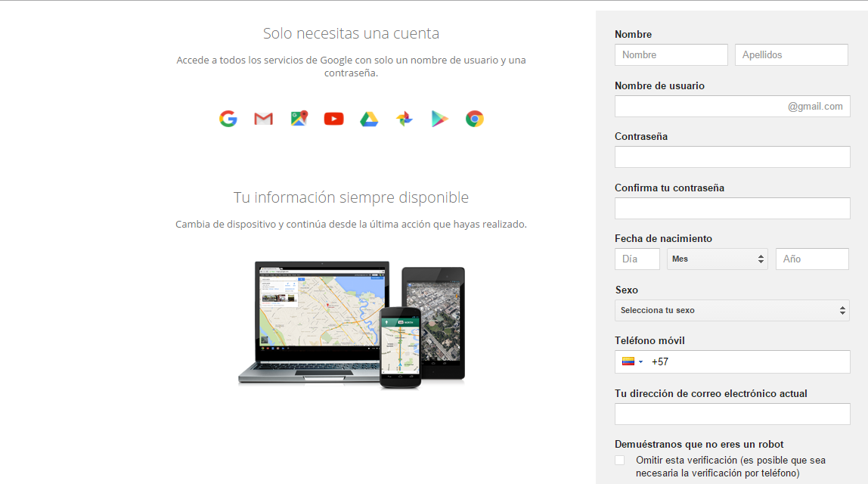Check the 'Omitir esta verificación' checkbox
Image resolution: width=868 pixels, height=484 pixels.
pos(620,460)
